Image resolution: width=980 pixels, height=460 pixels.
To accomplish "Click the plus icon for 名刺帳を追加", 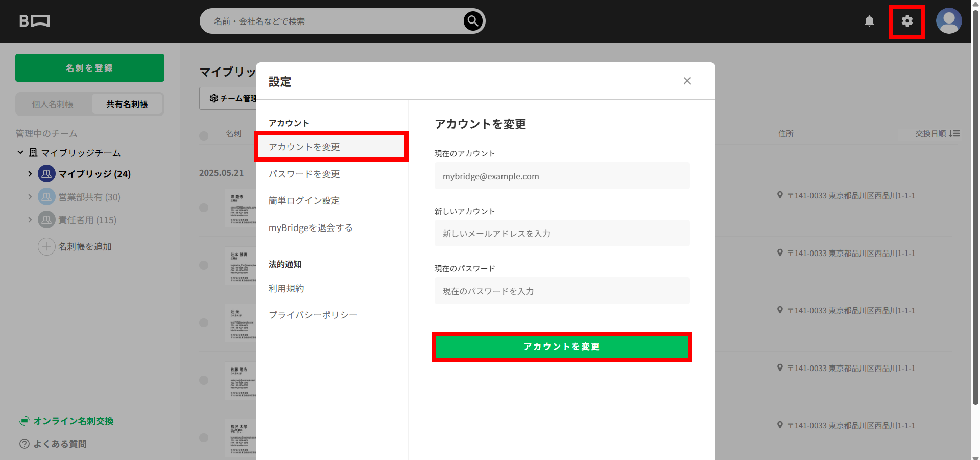I will click(x=46, y=246).
